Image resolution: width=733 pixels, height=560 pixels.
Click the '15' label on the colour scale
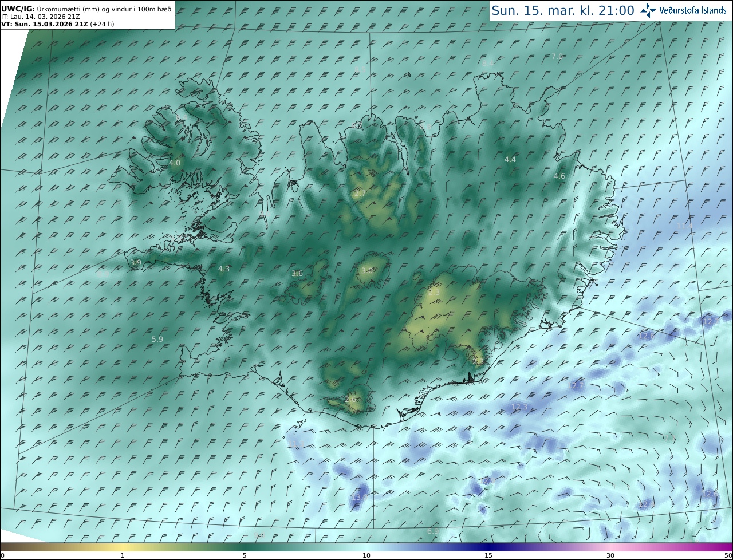coord(488,555)
